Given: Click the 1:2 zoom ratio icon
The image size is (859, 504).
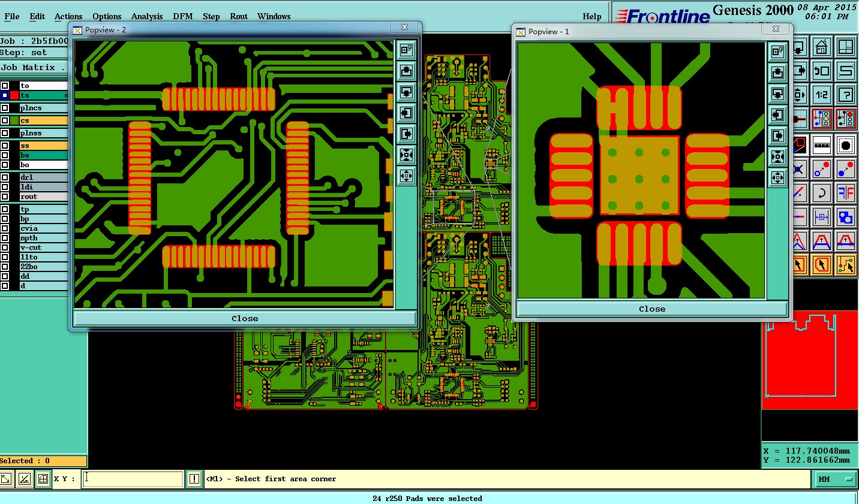Looking at the screenshot, I should click(x=821, y=95).
